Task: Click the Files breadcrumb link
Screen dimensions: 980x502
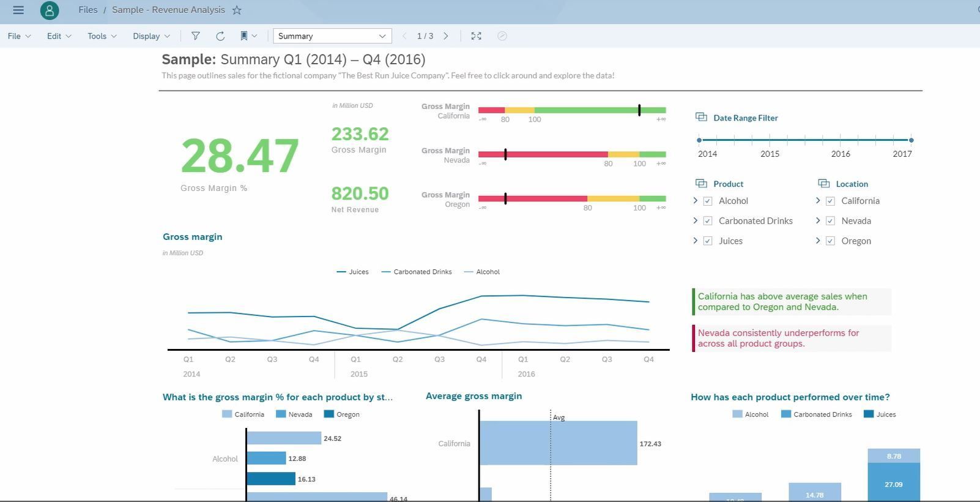Action: (x=88, y=10)
